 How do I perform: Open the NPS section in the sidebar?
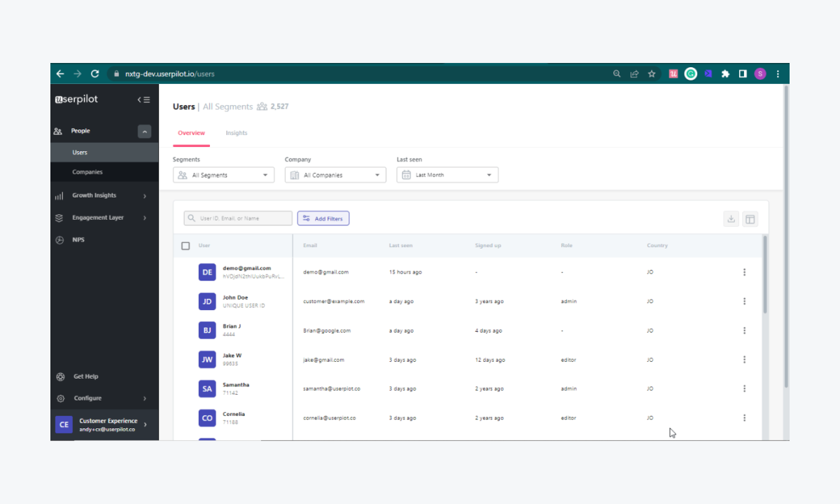(78, 240)
